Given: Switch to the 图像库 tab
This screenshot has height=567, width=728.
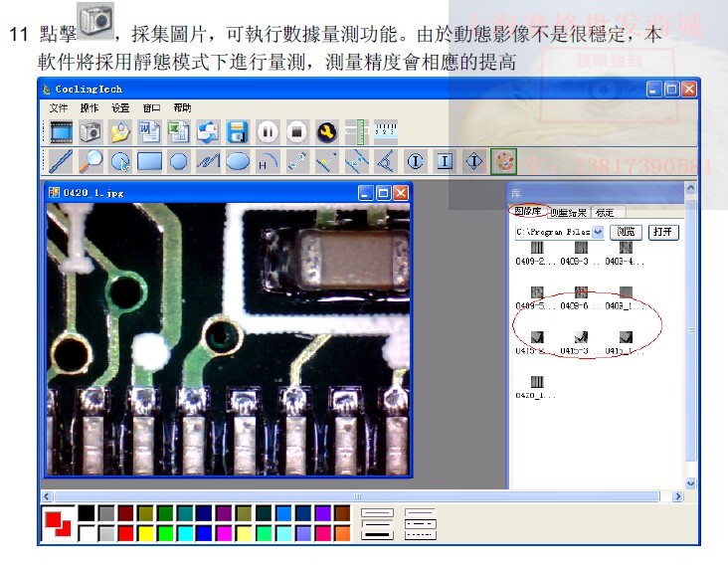Looking at the screenshot, I should (528, 211).
